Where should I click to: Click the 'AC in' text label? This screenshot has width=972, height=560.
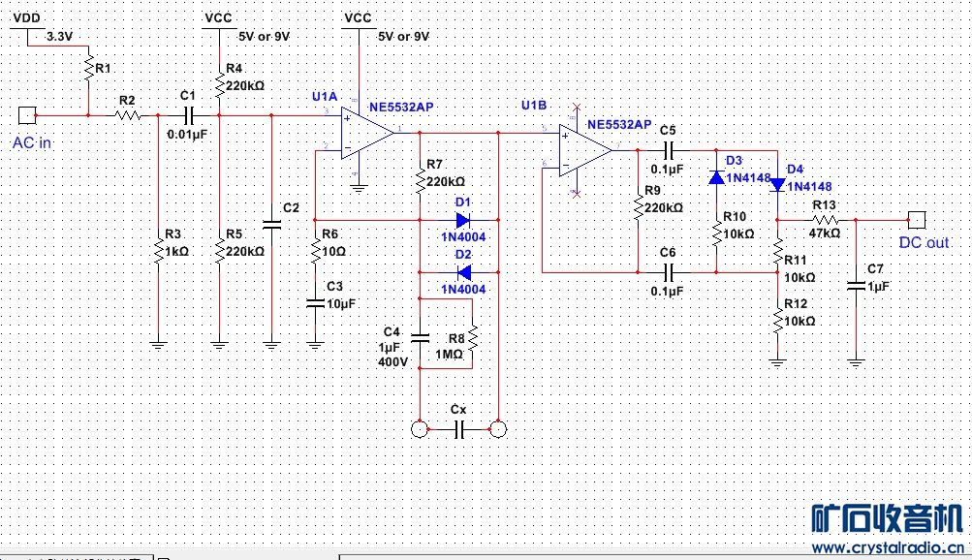click(x=32, y=143)
